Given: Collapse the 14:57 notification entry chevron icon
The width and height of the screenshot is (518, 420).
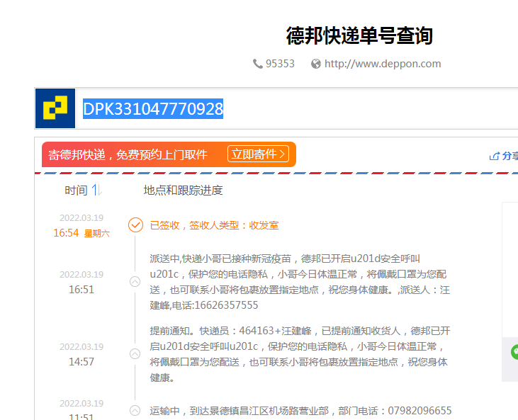Looking at the screenshot, I should 135,354.
